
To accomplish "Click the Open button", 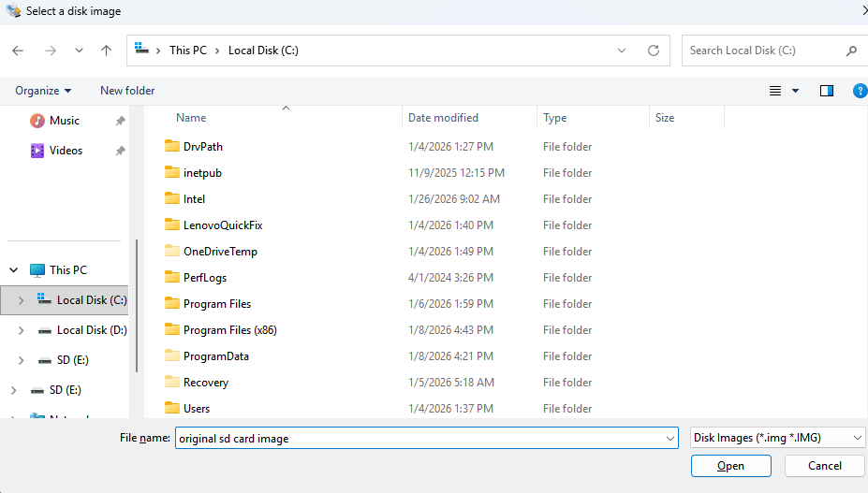I will click(x=730, y=466).
